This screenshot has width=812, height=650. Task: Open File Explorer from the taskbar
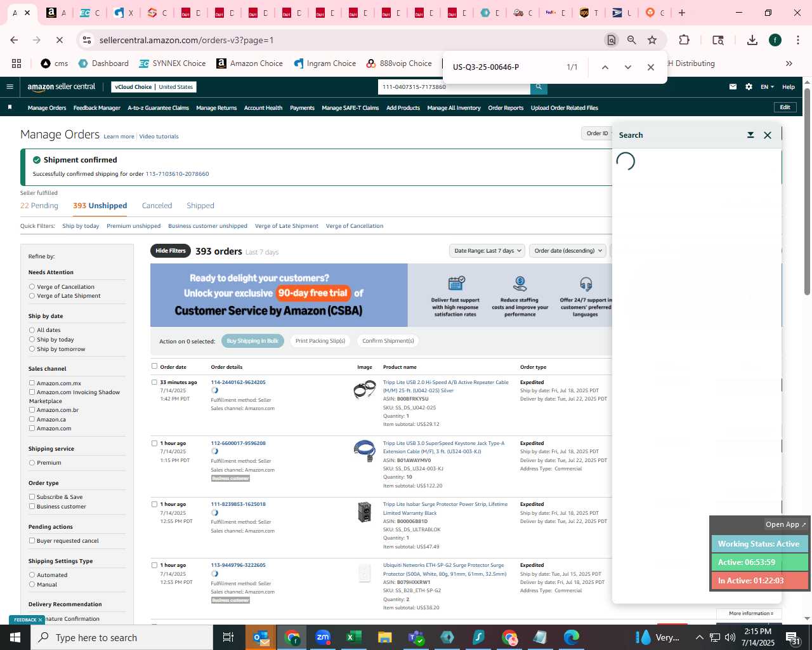(384, 637)
